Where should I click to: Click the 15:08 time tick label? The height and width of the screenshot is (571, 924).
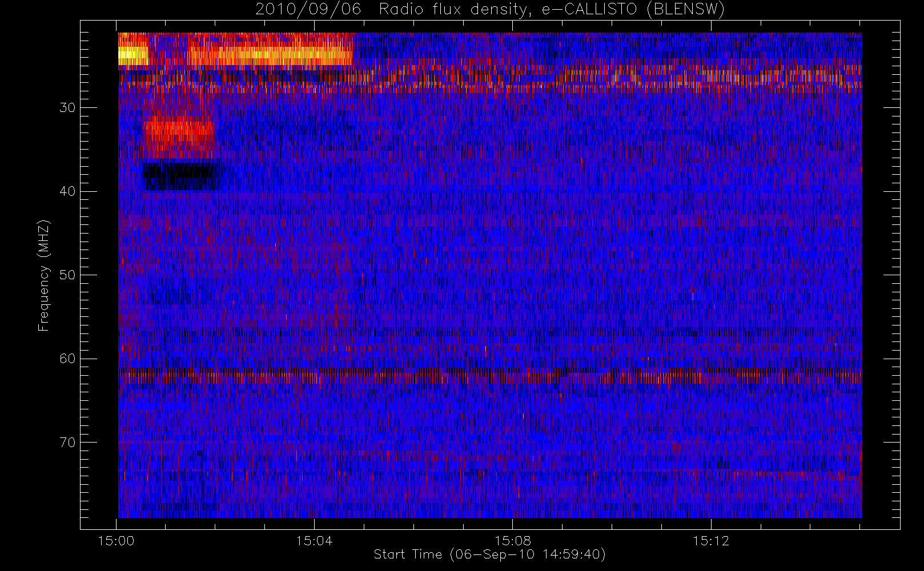tap(512, 541)
